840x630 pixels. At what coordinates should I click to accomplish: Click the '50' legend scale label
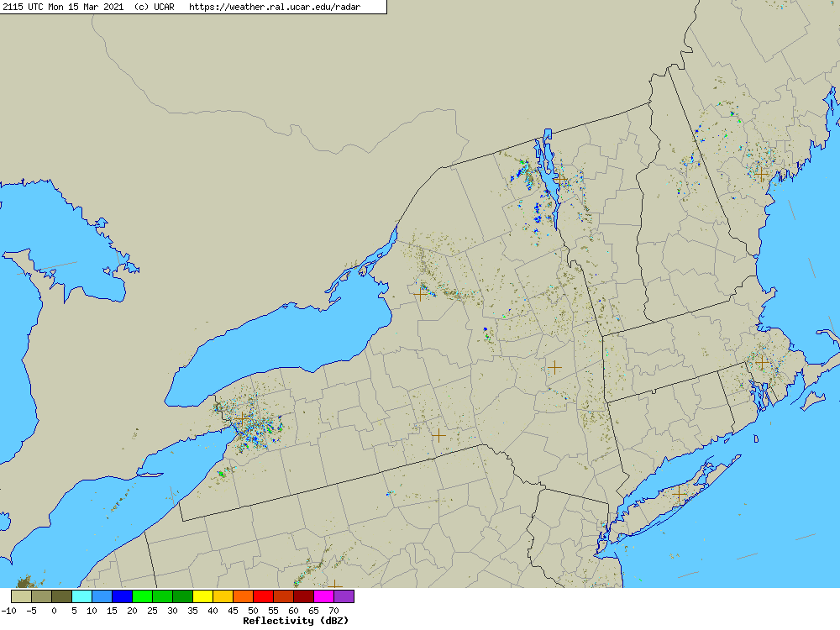[x=253, y=611]
